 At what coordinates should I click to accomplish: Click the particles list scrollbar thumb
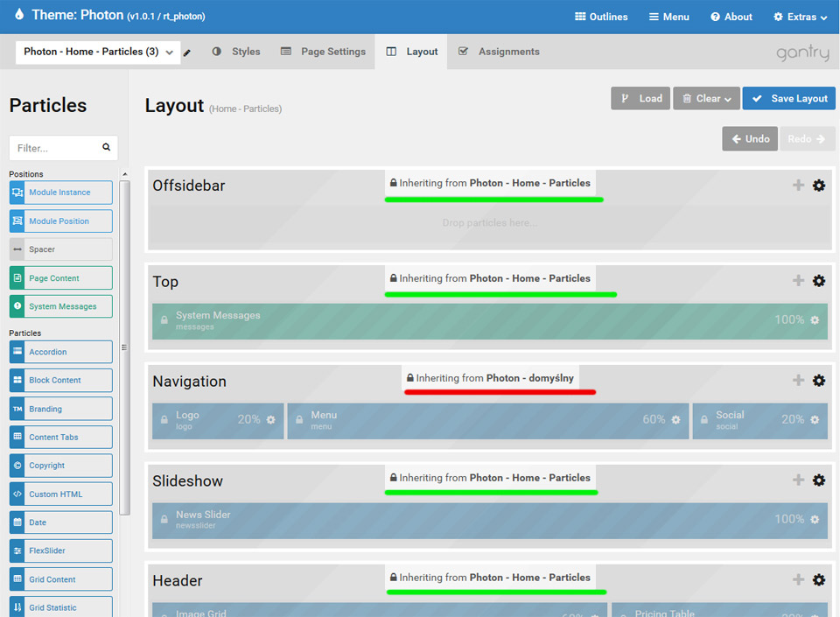tap(125, 347)
